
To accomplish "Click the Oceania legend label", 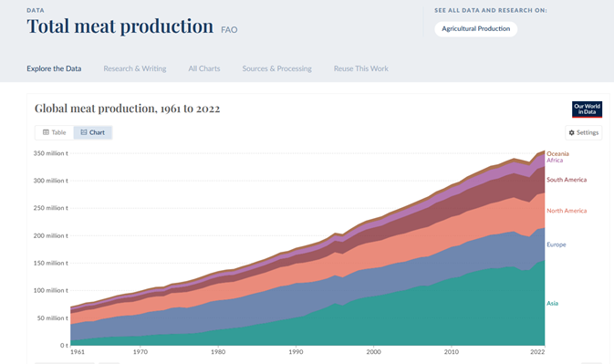I will pyautogui.click(x=557, y=153).
